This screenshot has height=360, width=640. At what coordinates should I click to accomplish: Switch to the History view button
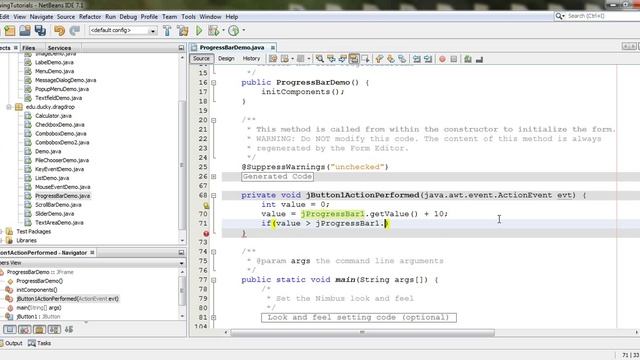[x=251, y=59]
